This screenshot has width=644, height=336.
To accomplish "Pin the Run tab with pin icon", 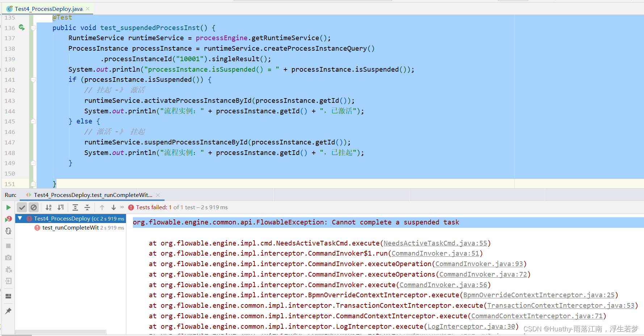I will 8,311.
